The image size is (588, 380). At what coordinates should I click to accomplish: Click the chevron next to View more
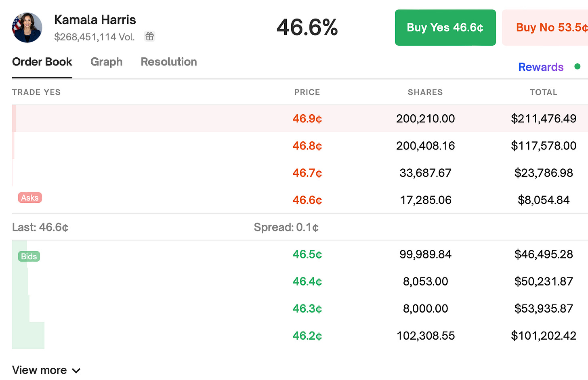click(76, 370)
